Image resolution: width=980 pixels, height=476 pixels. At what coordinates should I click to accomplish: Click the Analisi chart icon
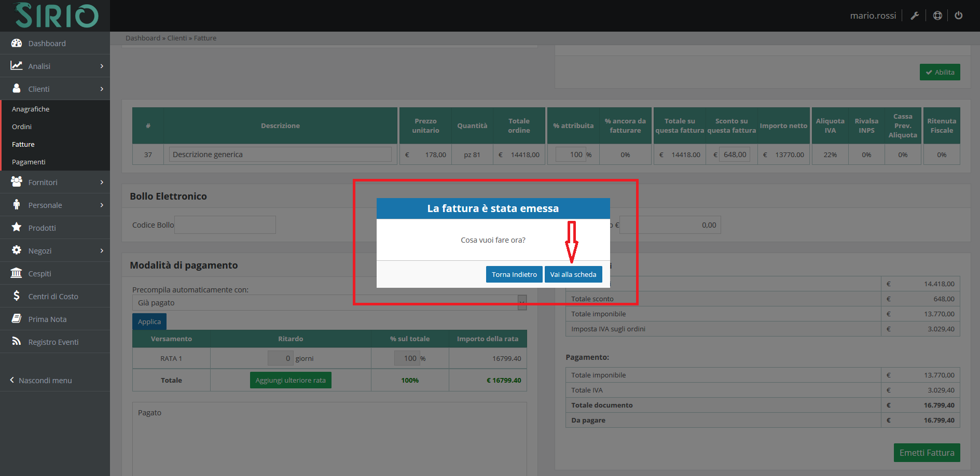click(x=17, y=66)
